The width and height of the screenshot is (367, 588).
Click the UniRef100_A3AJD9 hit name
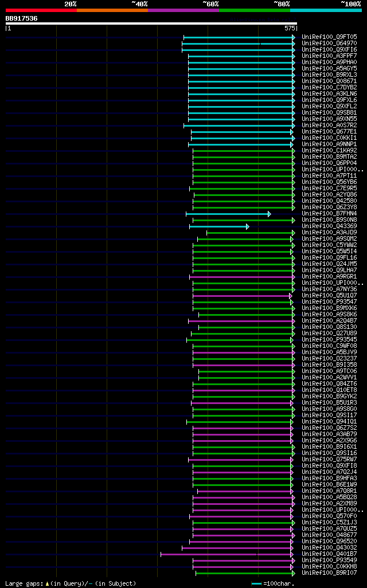tap(330, 233)
